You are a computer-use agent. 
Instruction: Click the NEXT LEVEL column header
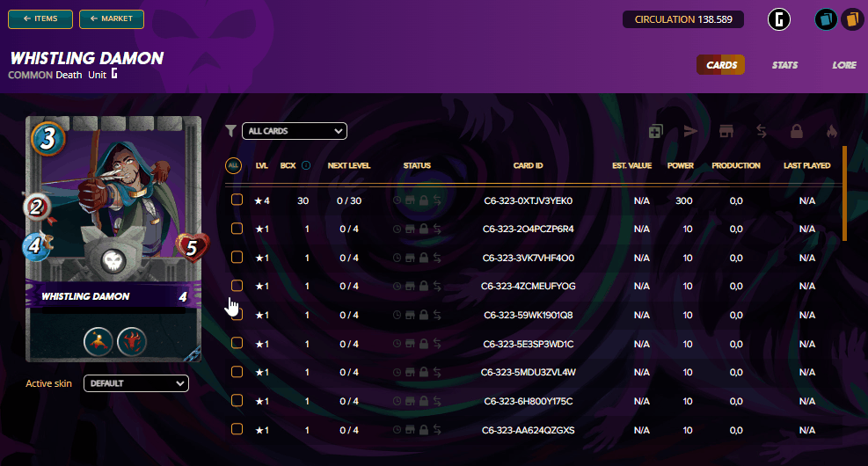[x=349, y=165]
